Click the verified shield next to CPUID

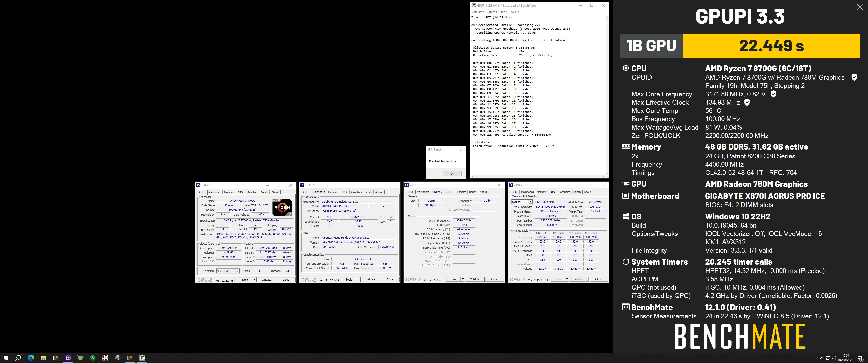[854, 77]
